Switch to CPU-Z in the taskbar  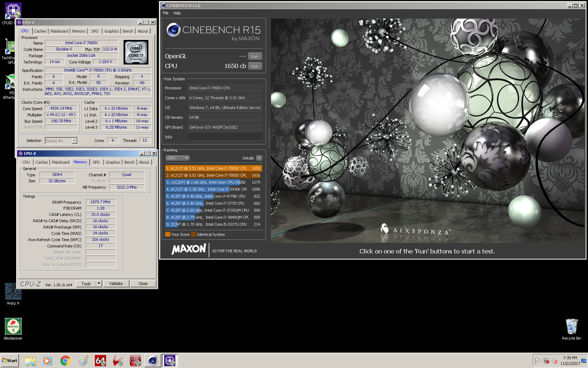pos(170,361)
